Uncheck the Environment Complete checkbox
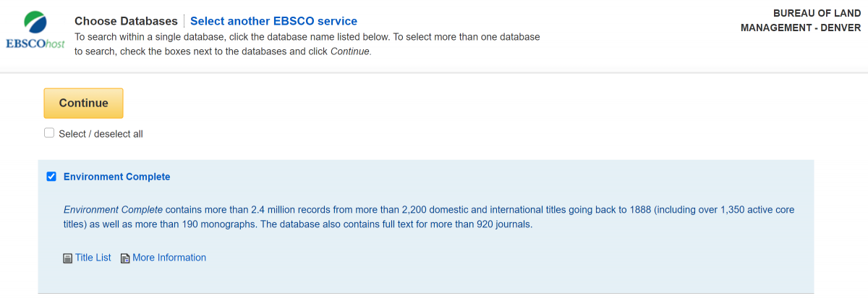This screenshot has height=304, width=868. coord(51,177)
